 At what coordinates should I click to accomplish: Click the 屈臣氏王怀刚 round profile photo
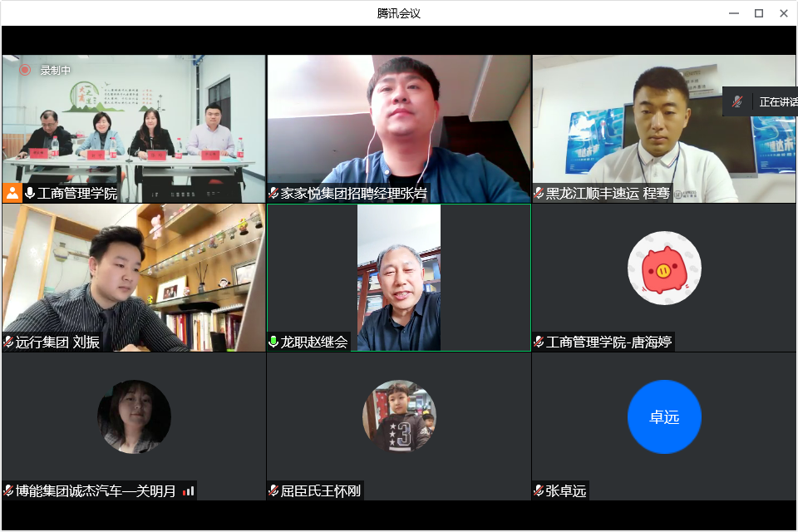(399, 416)
